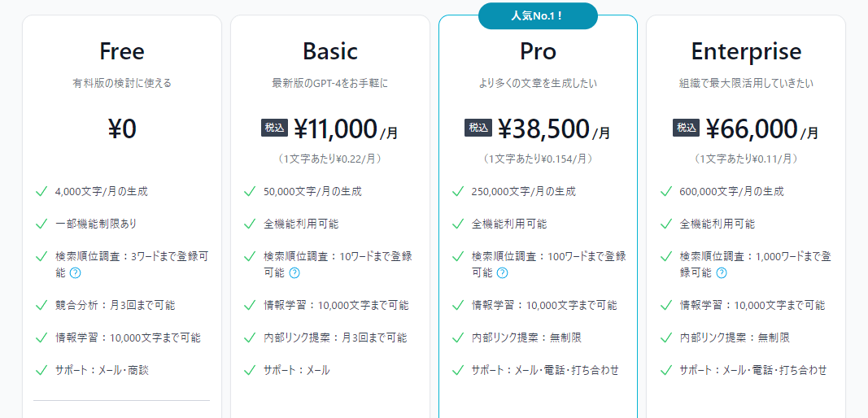Select the Pro plan heading
The height and width of the screenshot is (418, 868).
pos(538,51)
